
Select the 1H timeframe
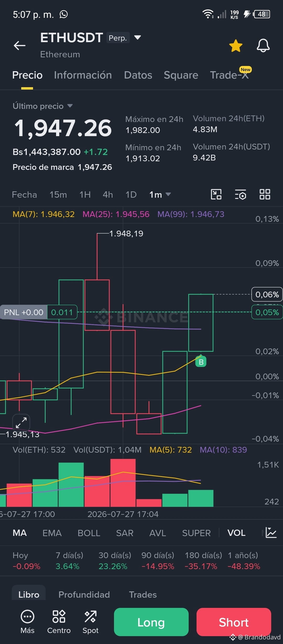(x=85, y=195)
